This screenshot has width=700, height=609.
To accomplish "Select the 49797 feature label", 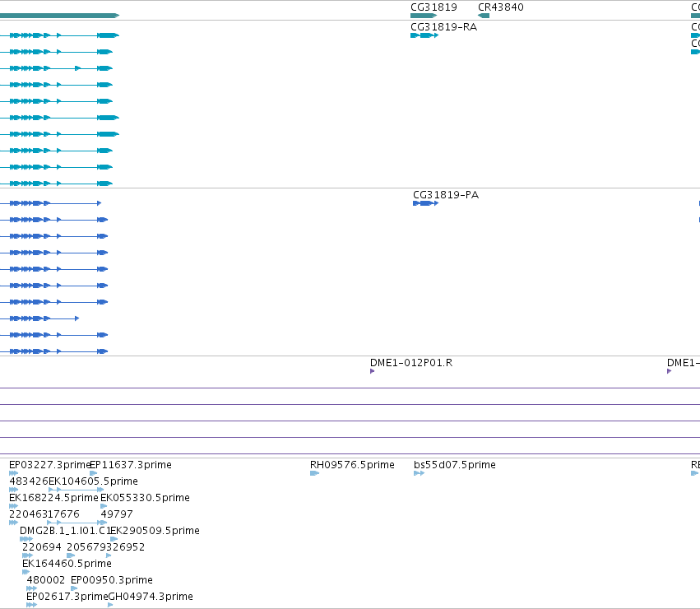I will click(117, 514).
